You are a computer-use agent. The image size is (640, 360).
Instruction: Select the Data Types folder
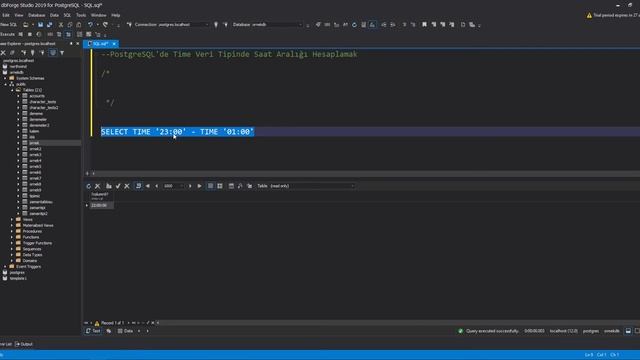(32, 255)
